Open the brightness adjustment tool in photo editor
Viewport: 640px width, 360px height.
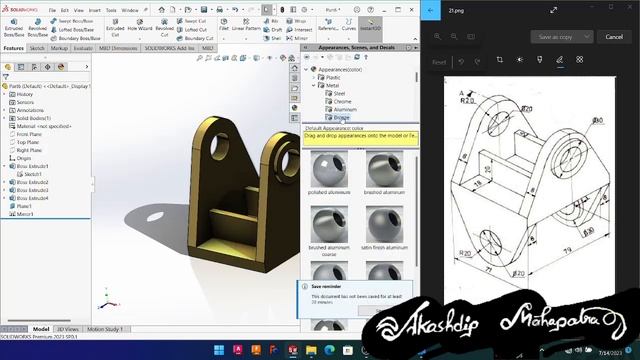tap(520, 60)
